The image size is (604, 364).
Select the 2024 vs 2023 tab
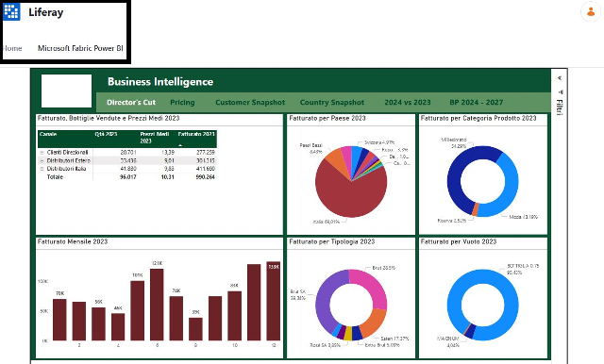click(408, 103)
